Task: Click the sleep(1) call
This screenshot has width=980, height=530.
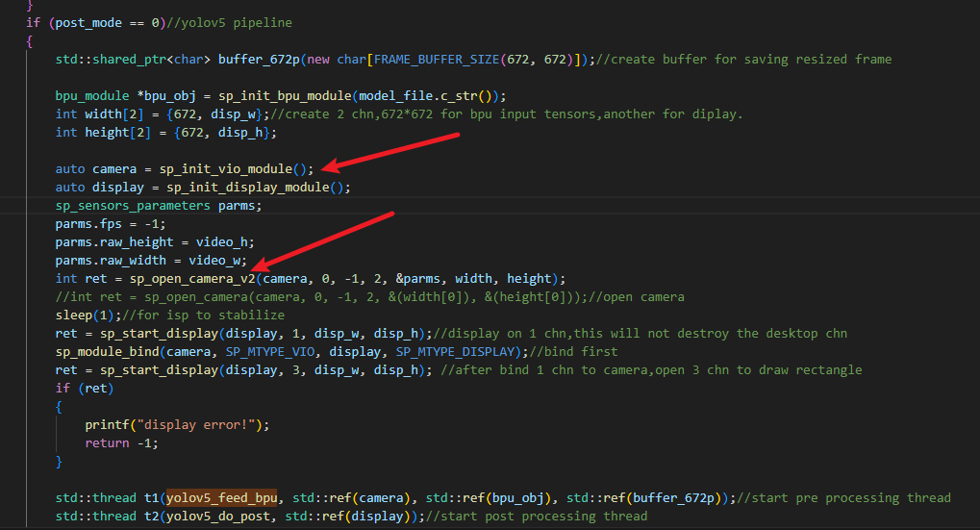Action: click(x=85, y=315)
